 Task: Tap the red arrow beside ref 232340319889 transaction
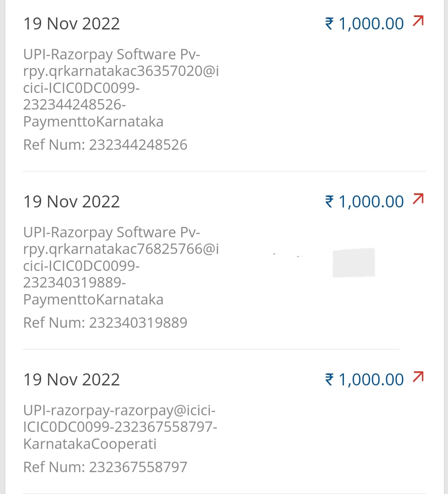(x=418, y=199)
